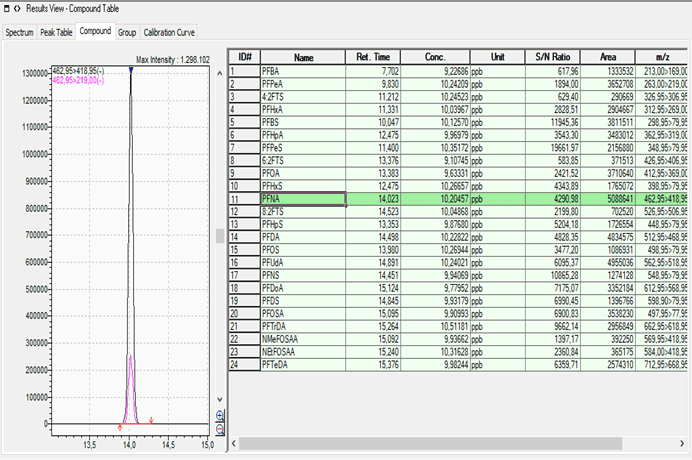Screen dimensions: 692x460
Task: Click the table horizontal scroll right arrow
Action: 682,443
